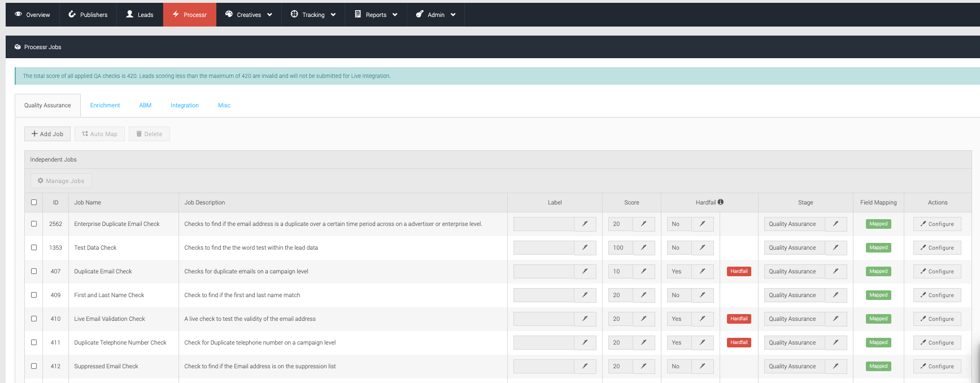980x383 pixels.
Task: Configure the Duplicate Email Check job
Action: coord(937,272)
